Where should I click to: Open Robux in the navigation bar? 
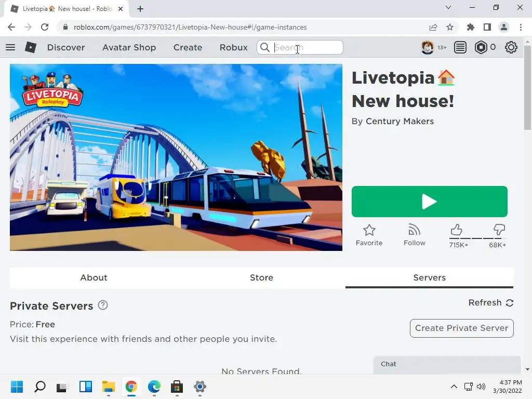233,47
